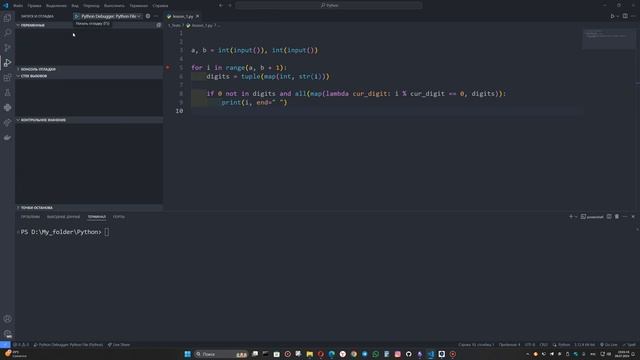Run Python file from editor title bar

point(612,16)
